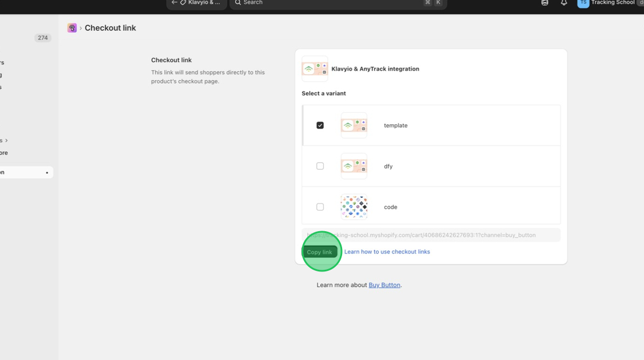Click the Klavyio & AnyTrack product image
This screenshot has width=644, height=360.
pyautogui.click(x=315, y=69)
